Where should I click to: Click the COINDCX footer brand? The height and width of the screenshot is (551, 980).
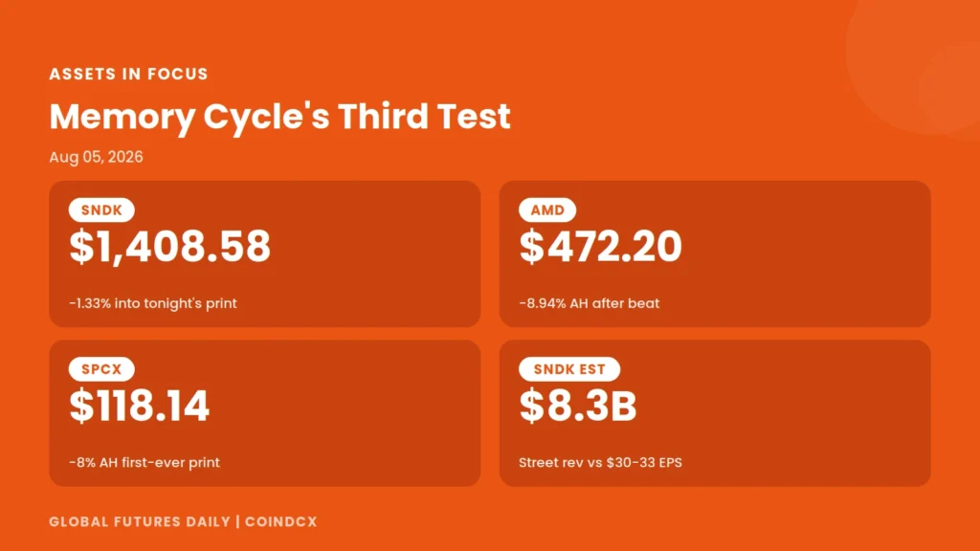pyautogui.click(x=281, y=521)
